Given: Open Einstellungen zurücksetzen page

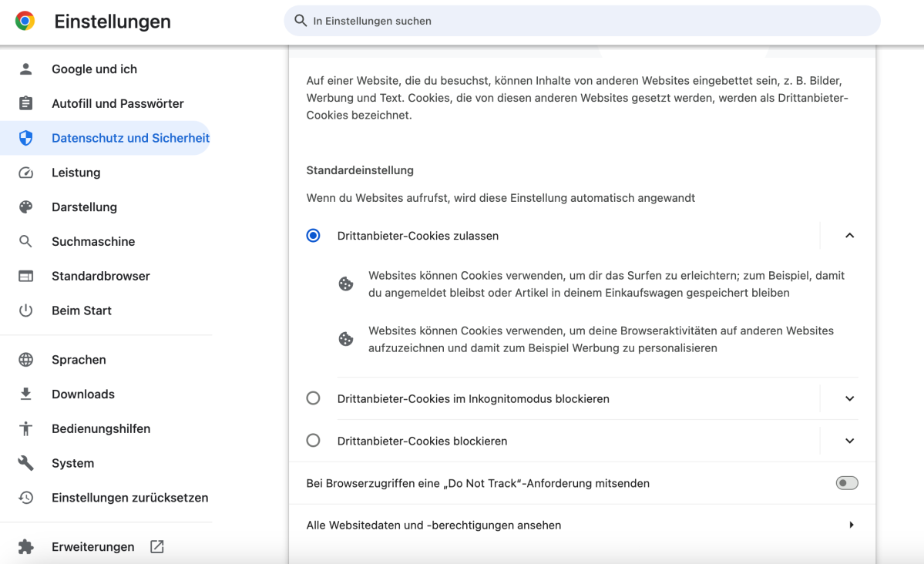Looking at the screenshot, I should 129,498.
